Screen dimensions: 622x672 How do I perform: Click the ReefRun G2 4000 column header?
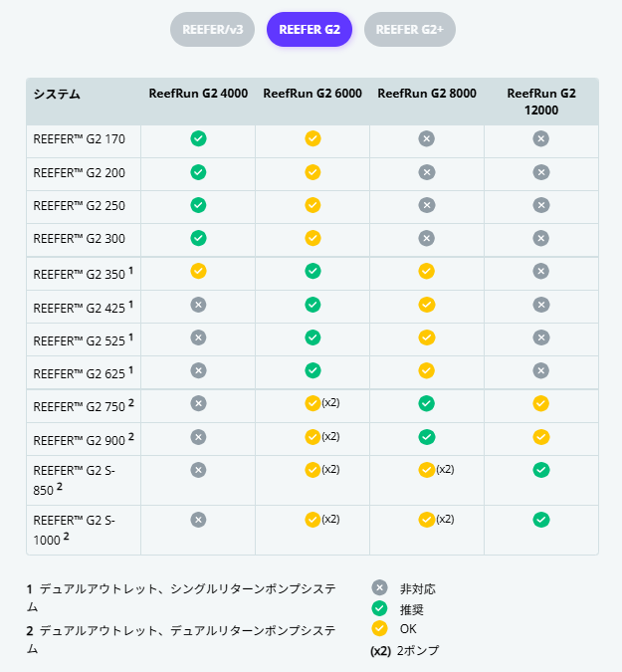(198, 94)
